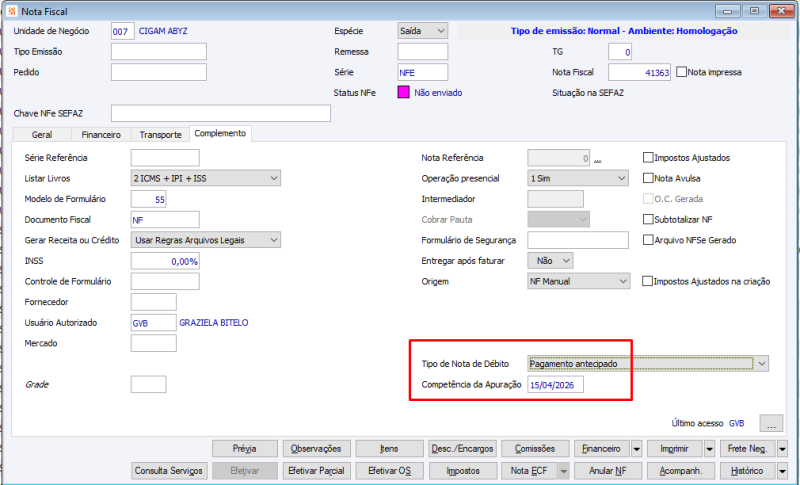The width and height of the screenshot is (800, 485).
Task: Click the INSS percentage field
Action: pyautogui.click(x=165, y=261)
